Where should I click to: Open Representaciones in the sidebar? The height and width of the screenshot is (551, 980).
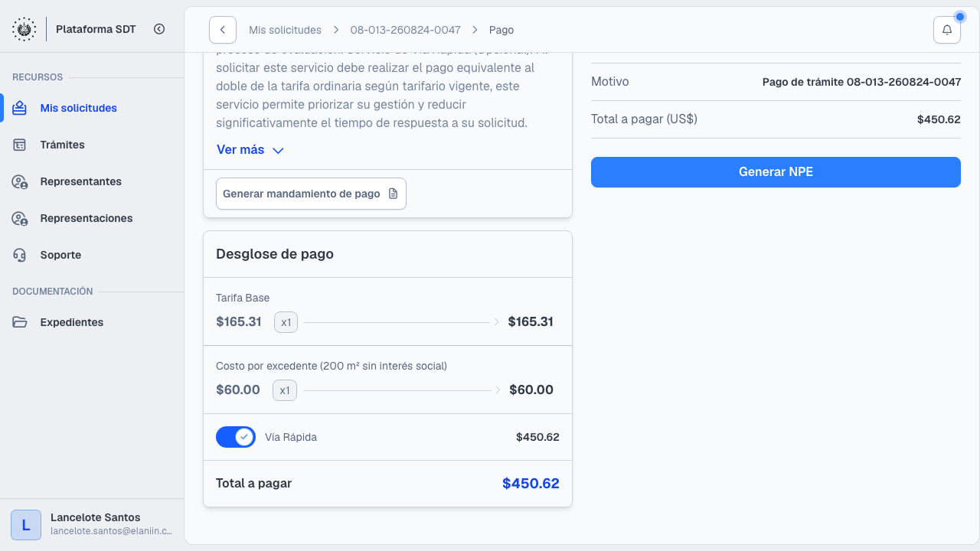[x=92, y=218]
